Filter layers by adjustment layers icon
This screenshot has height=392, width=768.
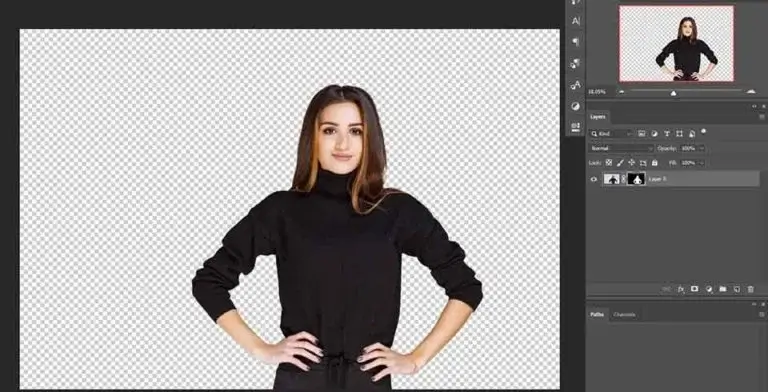tap(654, 133)
